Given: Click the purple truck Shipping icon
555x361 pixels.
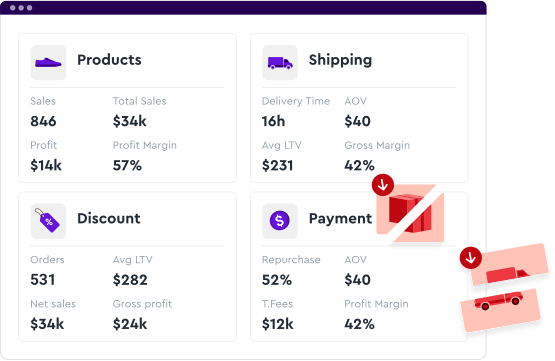Looking at the screenshot, I should (280, 62).
